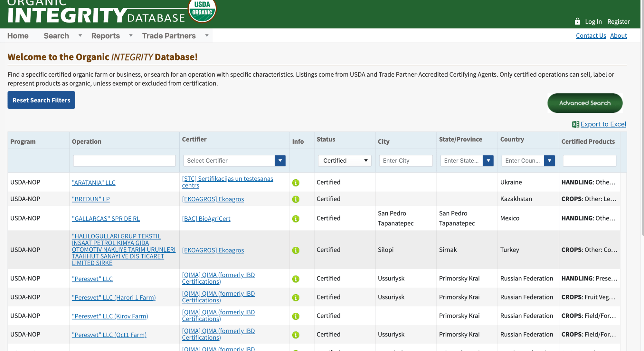Open info icon for Peresvet Oct1 Farm row

pyautogui.click(x=296, y=335)
